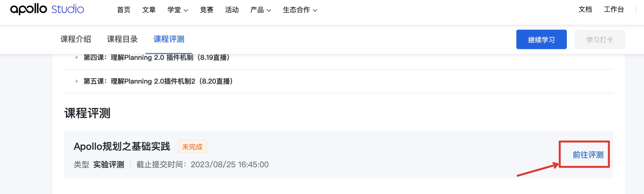Open the Apollo规划之基础实践 assessment title
Screen dimensions: 644x194
click(122, 146)
